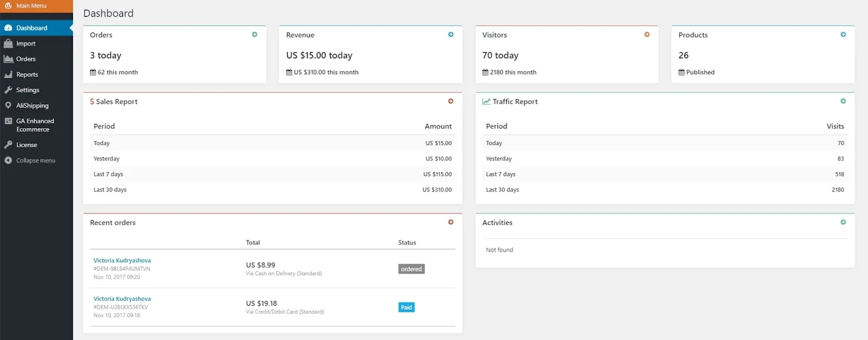The height and width of the screenshot is (340, 868).
Task: Open the Reports section
Action: [x=36, y=74]
